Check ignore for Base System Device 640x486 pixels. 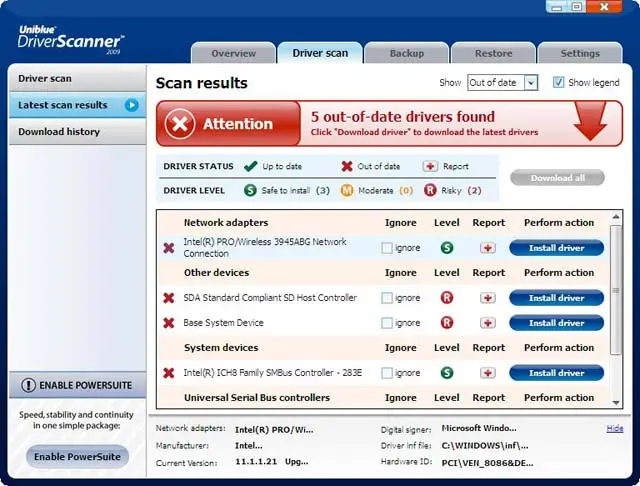coord(387,323)
